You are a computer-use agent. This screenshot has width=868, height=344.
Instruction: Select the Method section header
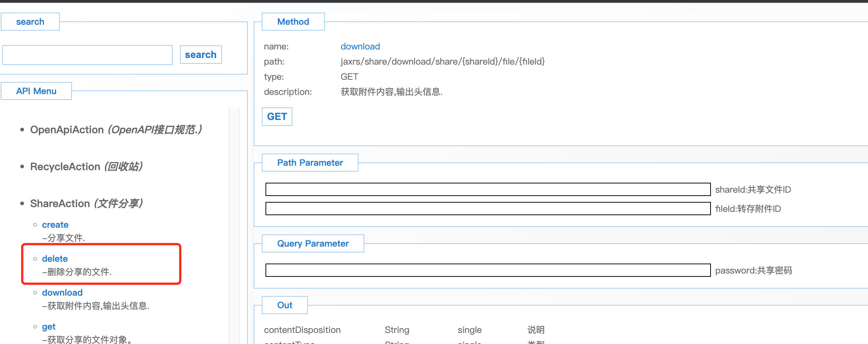click(x=293, y=22)
